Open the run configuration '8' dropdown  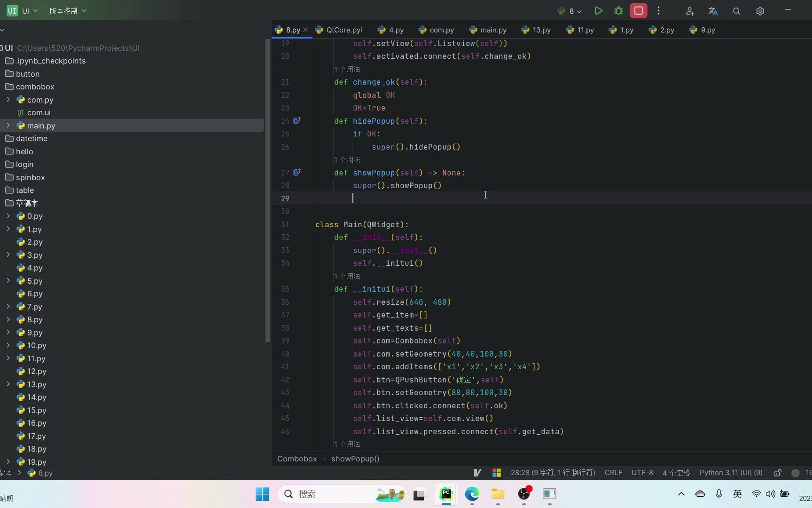[x=569, y=10]
